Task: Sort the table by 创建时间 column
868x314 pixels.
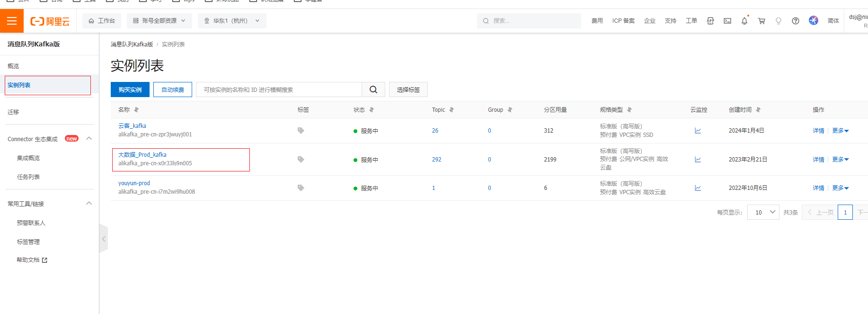Action: coord(758,109)
